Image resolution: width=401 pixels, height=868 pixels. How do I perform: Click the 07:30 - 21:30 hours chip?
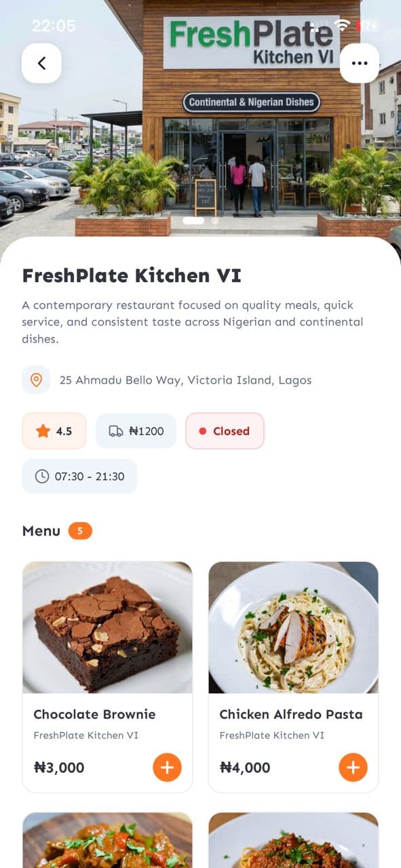79,476
